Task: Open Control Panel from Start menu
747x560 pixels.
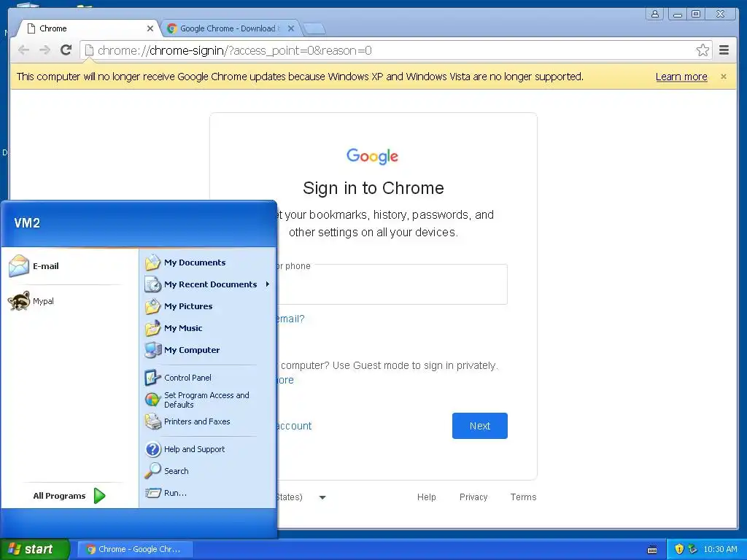Action: click(x=208, y=378)
